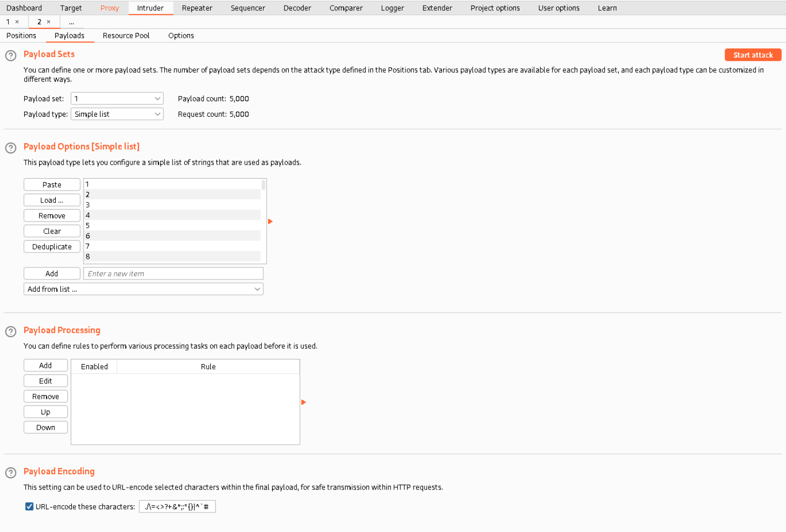Click the orange arrow beside processing rules table

304,402
